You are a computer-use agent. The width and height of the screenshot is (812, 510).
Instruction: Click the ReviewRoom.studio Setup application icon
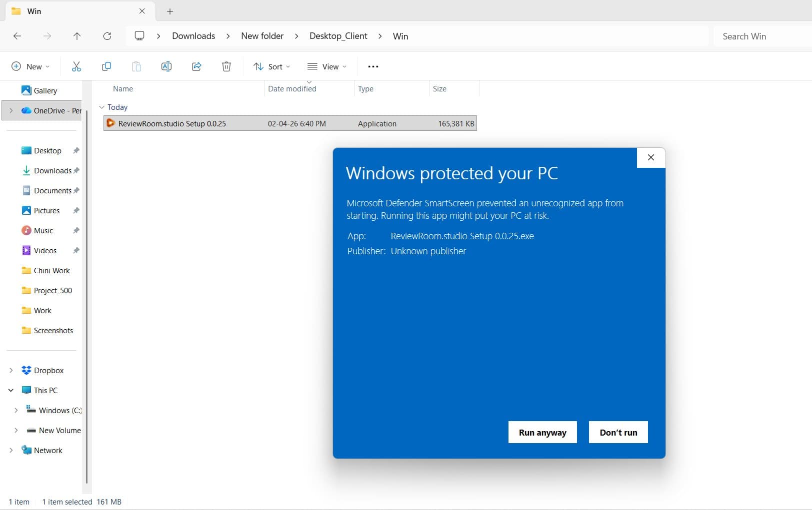110,123
